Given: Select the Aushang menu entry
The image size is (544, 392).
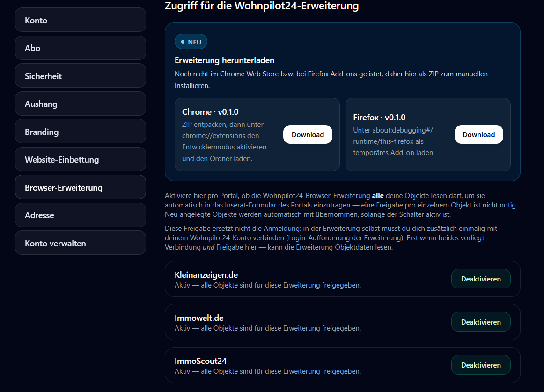Looking at the screenshot, I should [x=80, y=104].
